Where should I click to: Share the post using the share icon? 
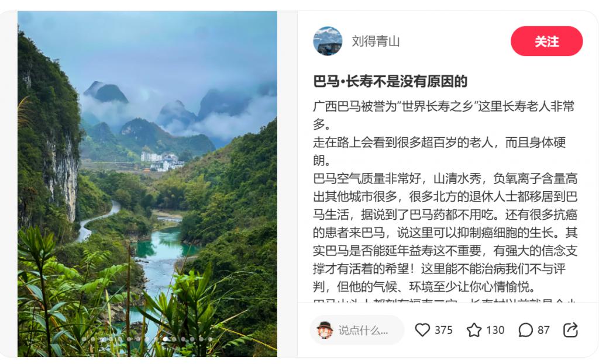(x=570, y=330)
